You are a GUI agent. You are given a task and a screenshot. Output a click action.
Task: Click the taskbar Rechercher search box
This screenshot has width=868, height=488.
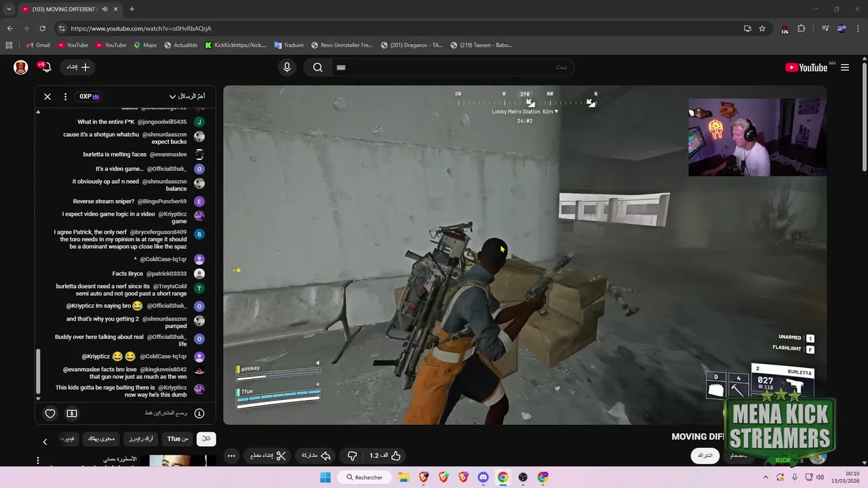click(x=365, y=477)
